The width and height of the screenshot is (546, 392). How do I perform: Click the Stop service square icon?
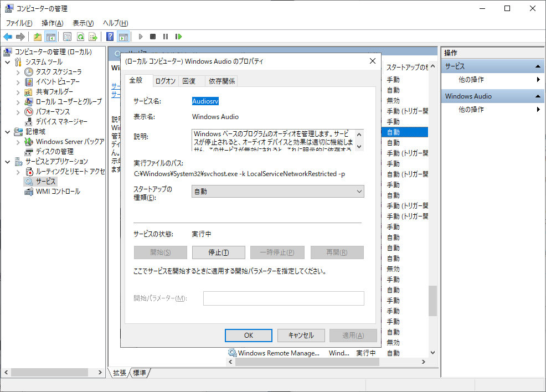153,37
